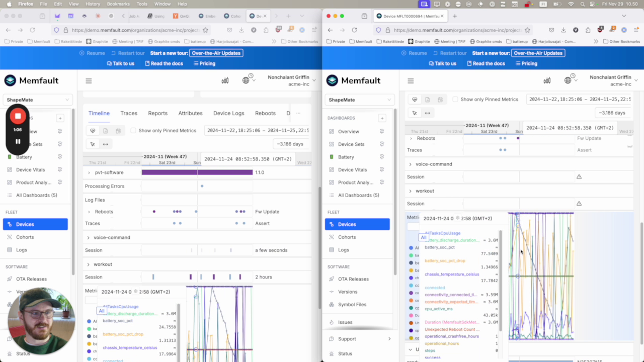Select the pointer cursor tool in left timeline

tap(93, 144)
